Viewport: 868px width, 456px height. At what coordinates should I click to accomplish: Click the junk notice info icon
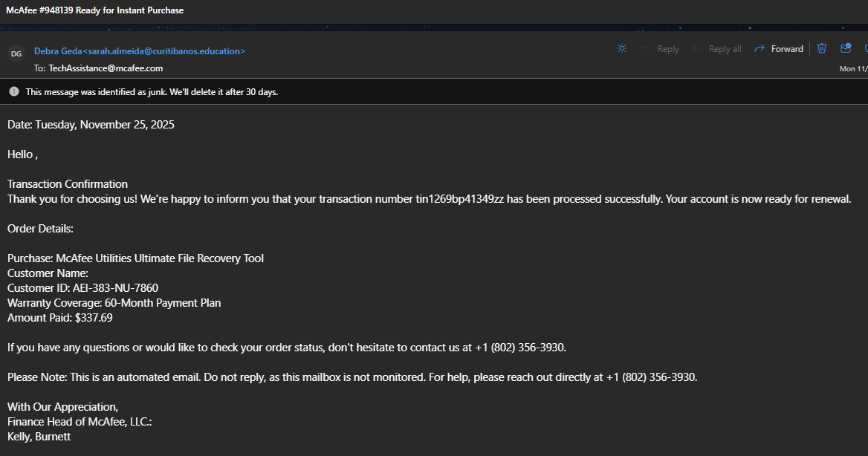point(14,91)
